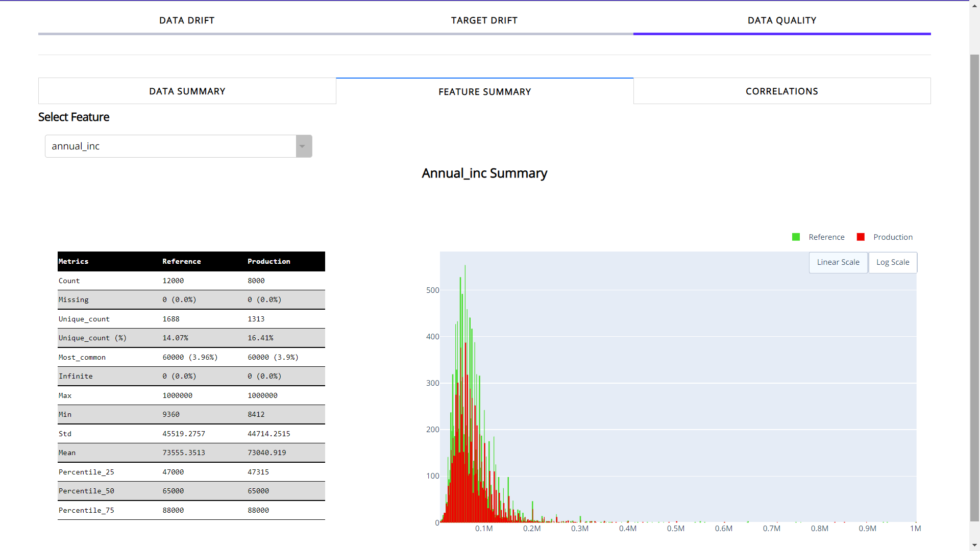Select Mean production value 73040.919
980x551 pixels.
(267, 453)
